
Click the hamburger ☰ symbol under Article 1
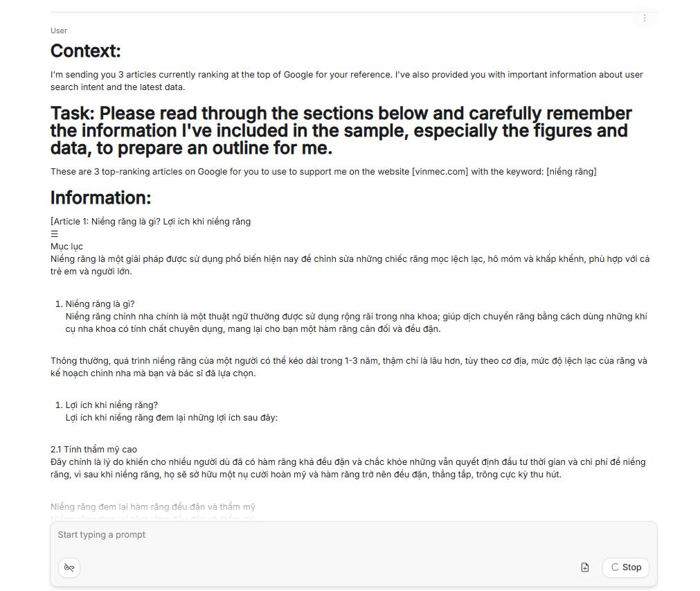[x=55, y=234]
